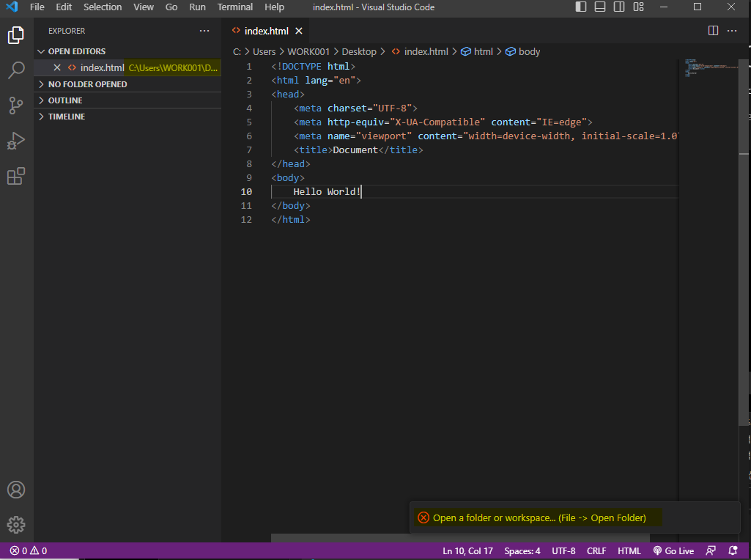Click the horizontal scrollbar under the editor

[460, 538]
